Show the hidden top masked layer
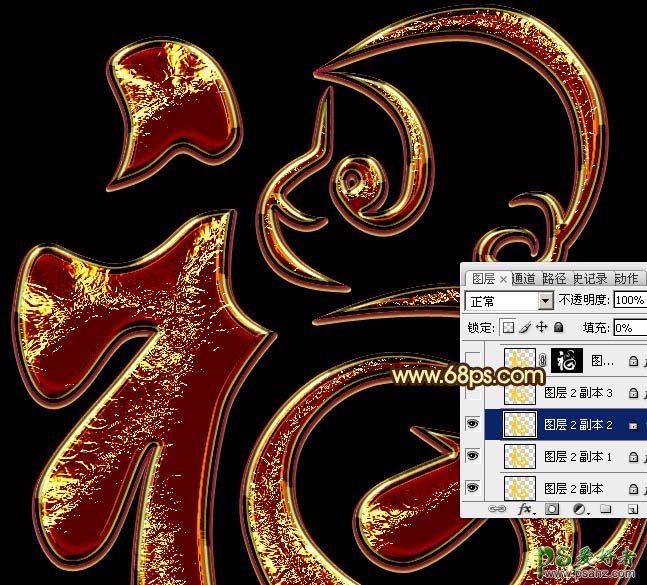The width and height of the screenshot is (647, 585). tap(473, 361)
